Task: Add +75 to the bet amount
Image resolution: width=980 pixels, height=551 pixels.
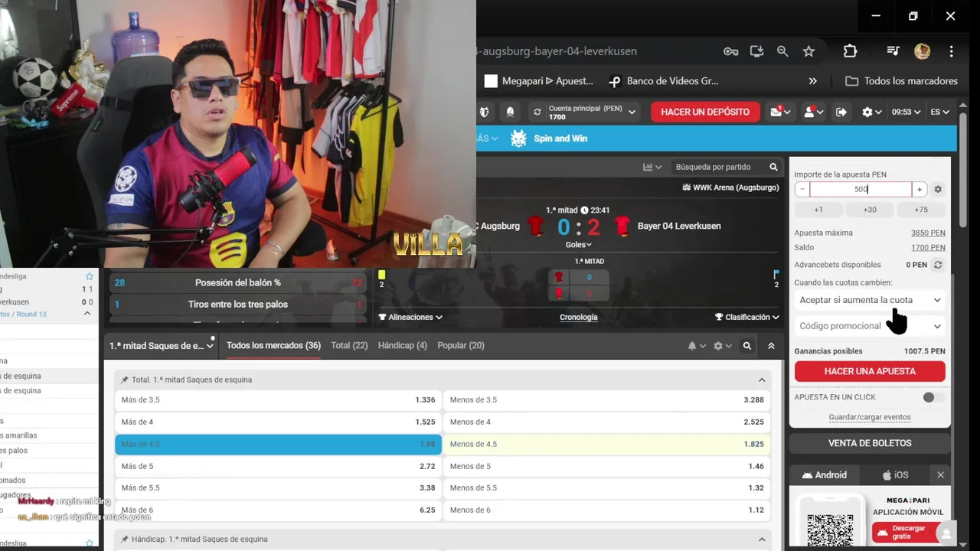Action: [x=921, y=210]
